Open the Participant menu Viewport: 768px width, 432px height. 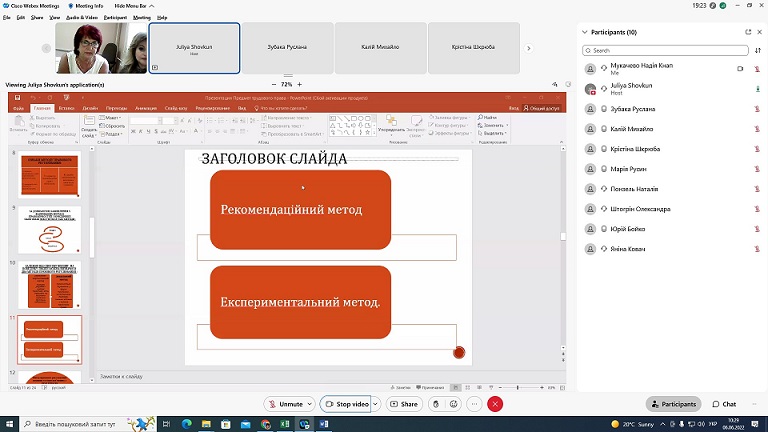pos(115,17)
